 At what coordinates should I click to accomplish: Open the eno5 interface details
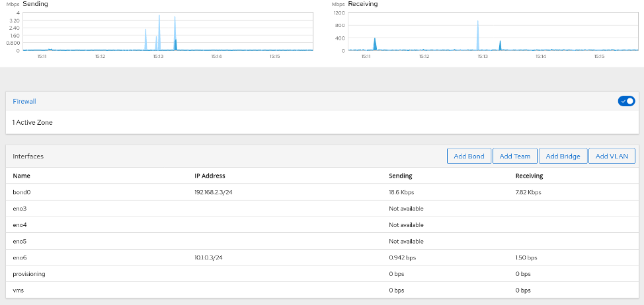(x=20, y=241)
